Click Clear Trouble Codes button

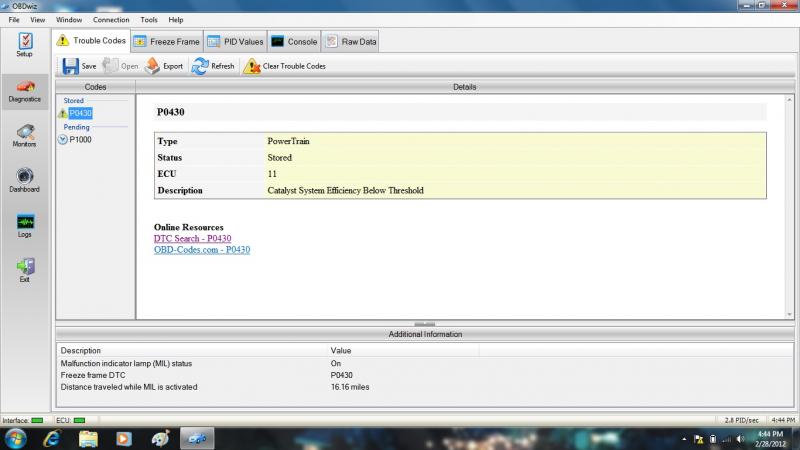pyautogui.click(x=285, y=66)
